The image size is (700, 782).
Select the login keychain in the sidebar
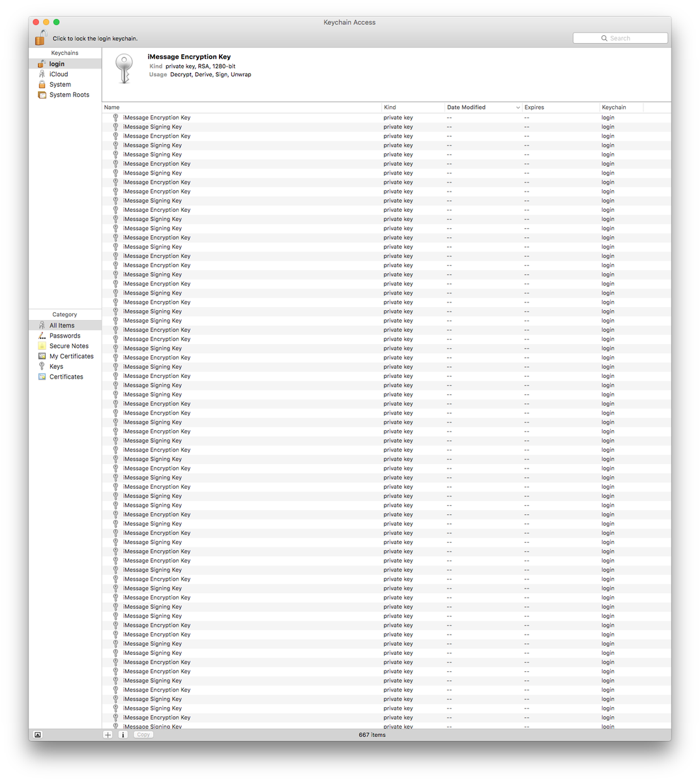tap(65, 64)
